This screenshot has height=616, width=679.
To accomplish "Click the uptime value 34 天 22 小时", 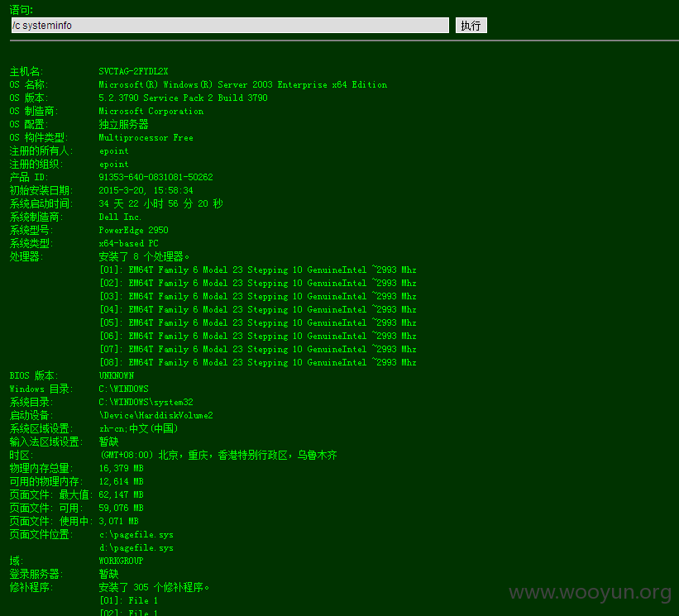I will (160, 204).
